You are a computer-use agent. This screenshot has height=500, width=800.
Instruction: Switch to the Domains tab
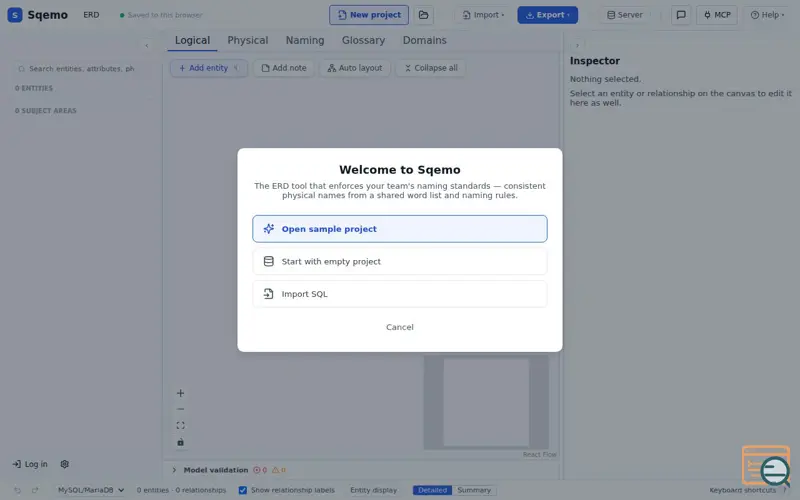pyautogui.click(x=424, y=40)
